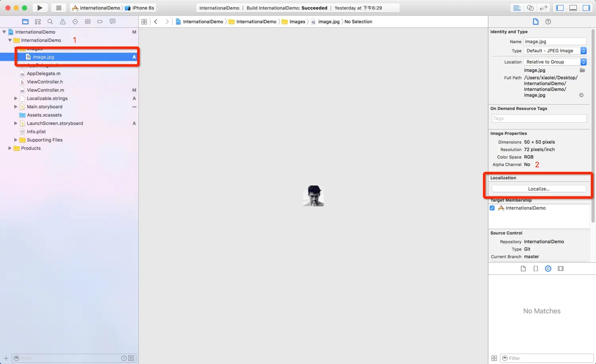Click InternationalDemo folder in jump bar
Image resolution: width=596 pixels, height=364 pixels.
[252, 22]
